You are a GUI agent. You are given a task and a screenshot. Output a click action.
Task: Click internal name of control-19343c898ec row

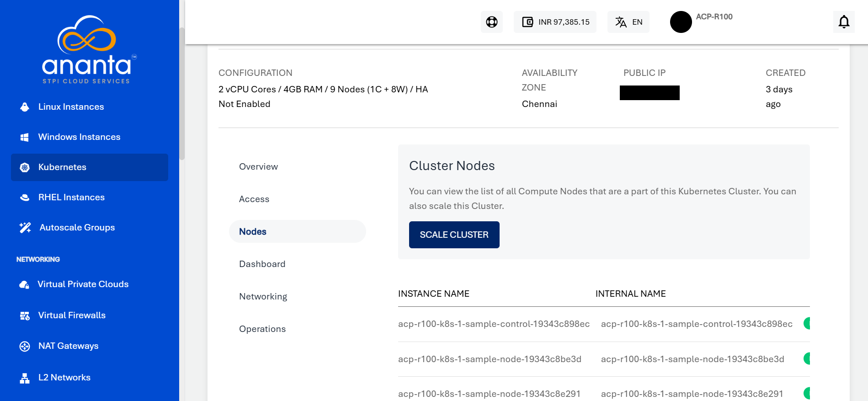pyautogui.click(x=697, y=324)
